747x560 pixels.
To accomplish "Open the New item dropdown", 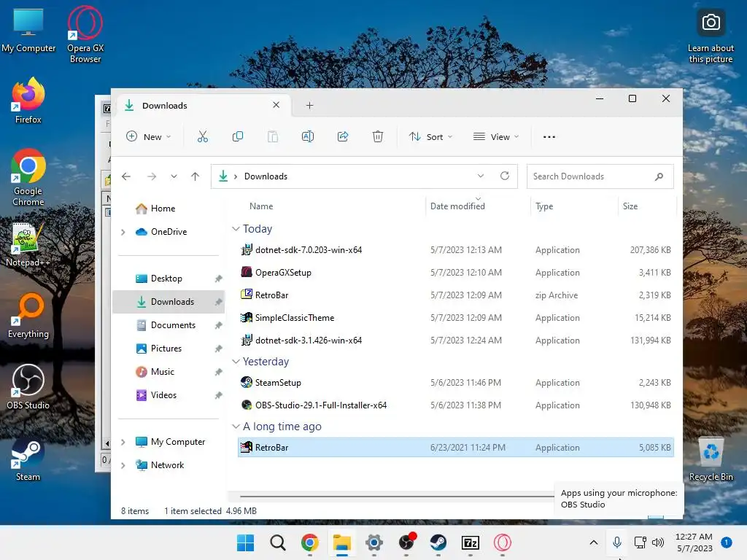I will tap(148, 136).
